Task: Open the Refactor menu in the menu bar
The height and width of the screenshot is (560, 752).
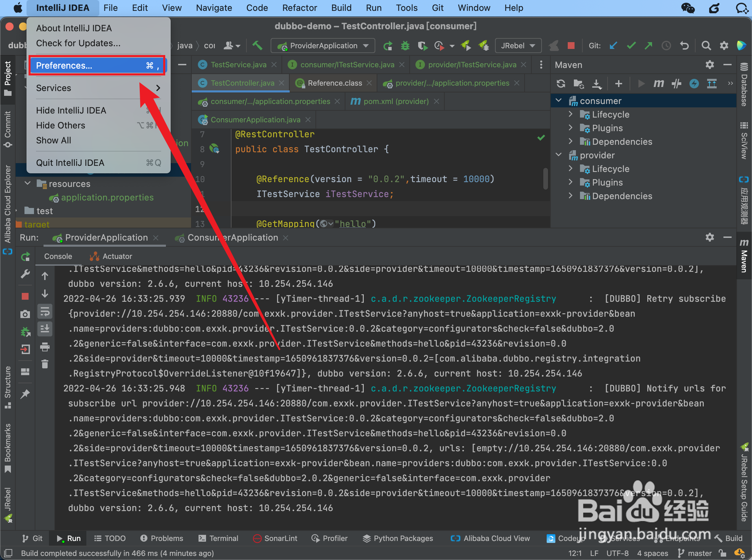Action: (300, 8)
